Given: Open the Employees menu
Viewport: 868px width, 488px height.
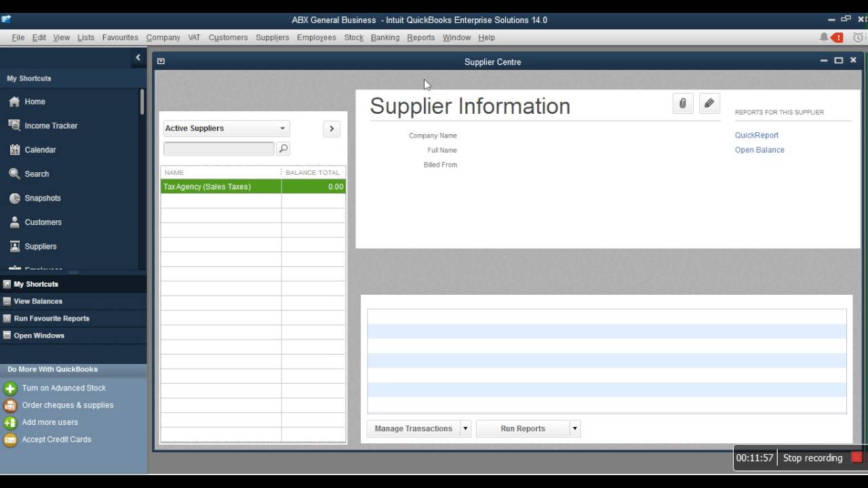Looking at the screenshot, I should pyautogui.click(x=317, y=37).
